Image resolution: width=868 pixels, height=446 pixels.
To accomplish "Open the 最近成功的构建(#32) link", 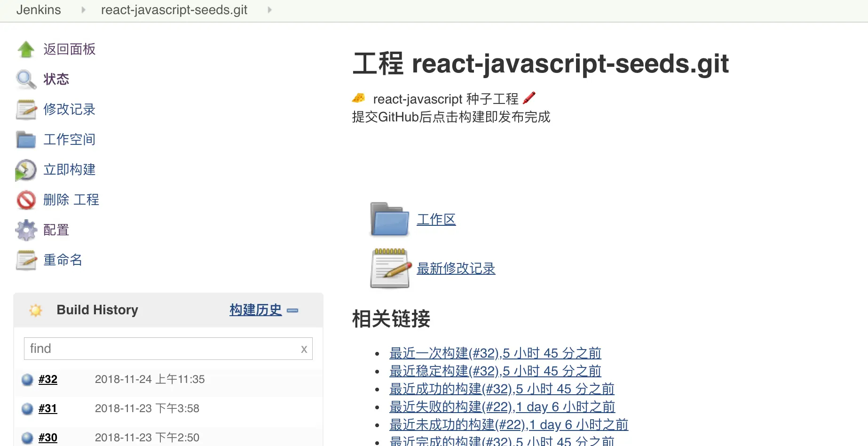I will 502,389.
